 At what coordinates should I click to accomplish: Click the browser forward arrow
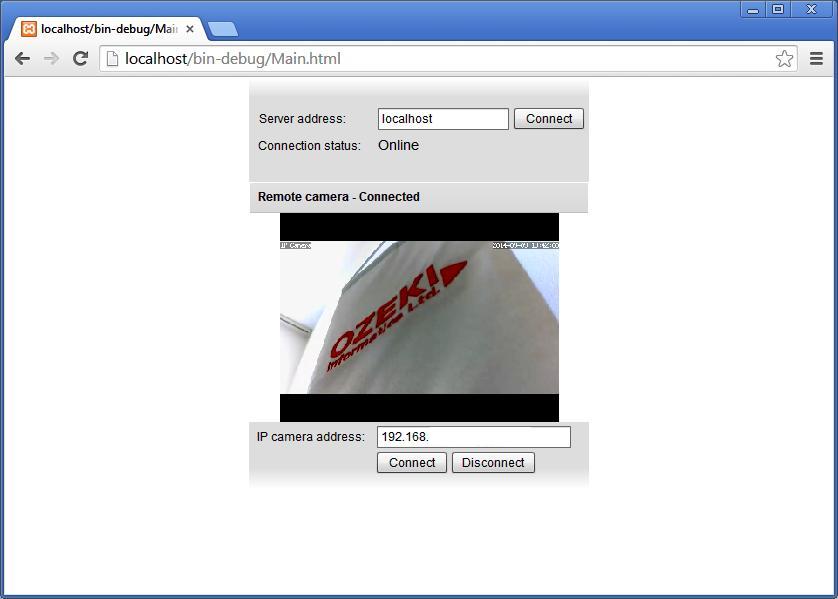click(x=51, y=58)
